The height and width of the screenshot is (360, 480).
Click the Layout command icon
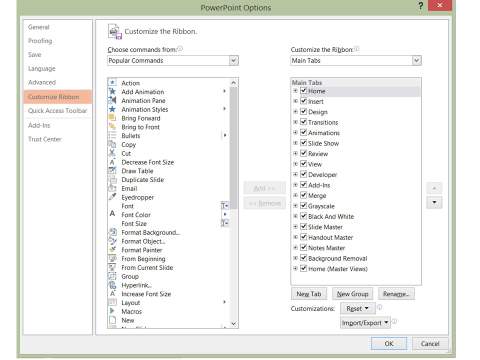tap(112, 302)
